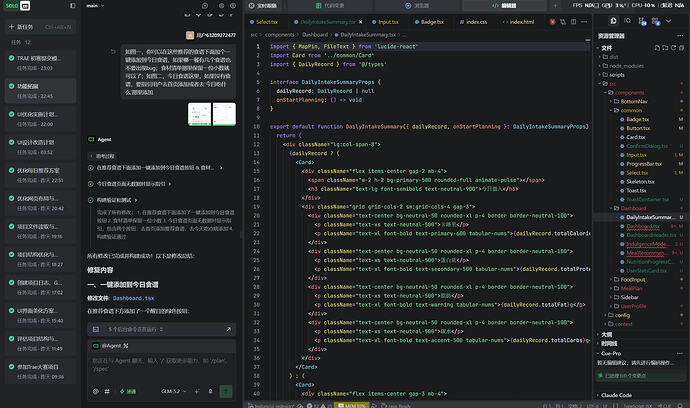The height and width of the screenshot is (408, 690).
Task: Click in the Agent chat input field
Action: point(161,365)
